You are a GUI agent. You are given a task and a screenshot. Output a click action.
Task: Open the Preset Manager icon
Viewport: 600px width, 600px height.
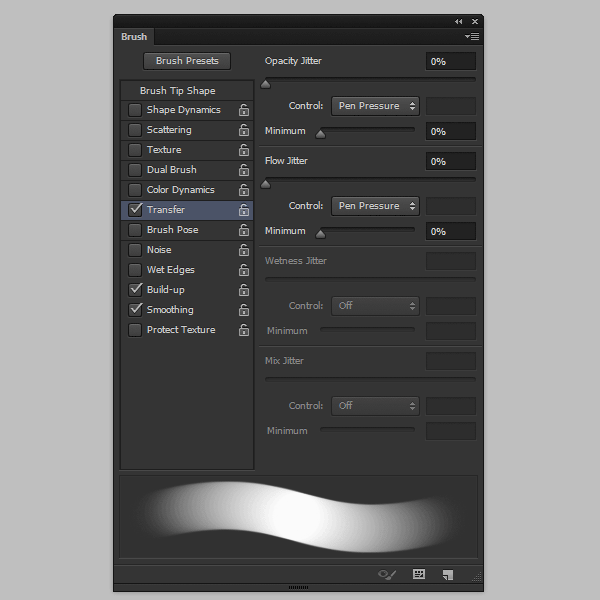click(x=419, y=574)
